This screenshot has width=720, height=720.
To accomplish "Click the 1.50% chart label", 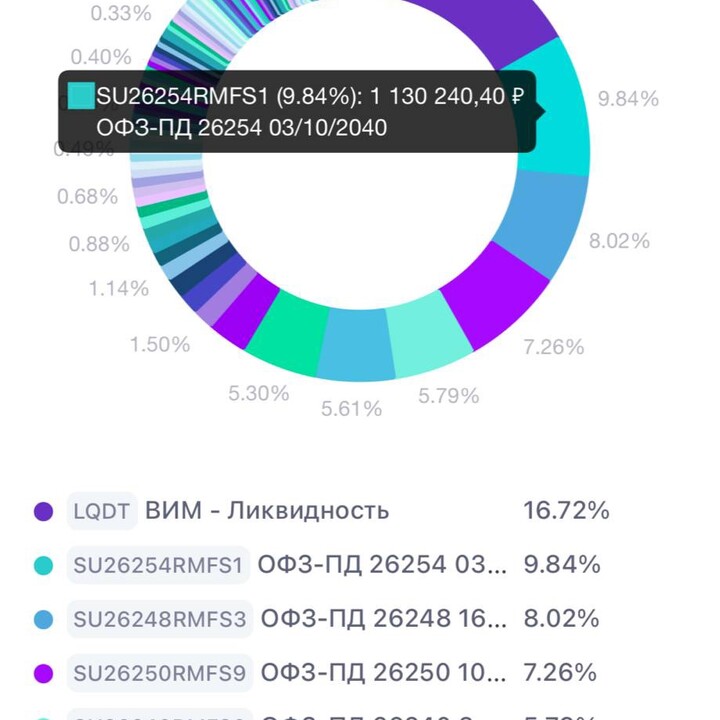I will point(159,344).
